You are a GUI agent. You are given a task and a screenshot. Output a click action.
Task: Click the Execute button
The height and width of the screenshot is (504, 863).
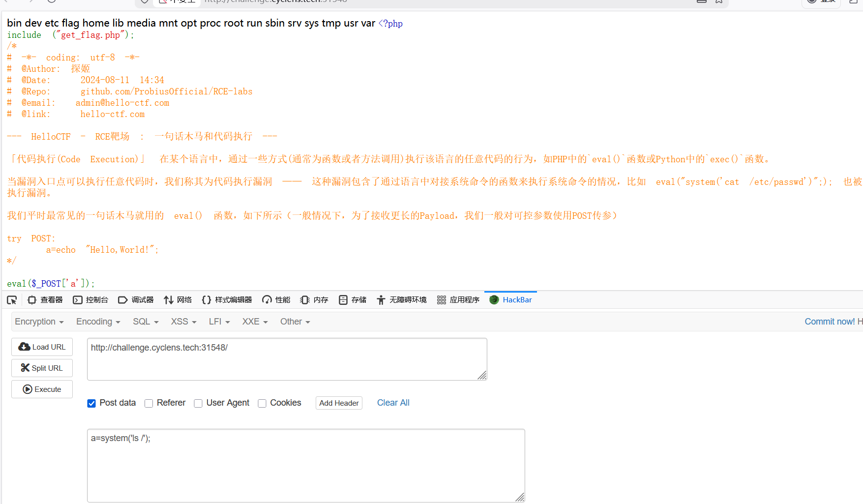[42, 389]
